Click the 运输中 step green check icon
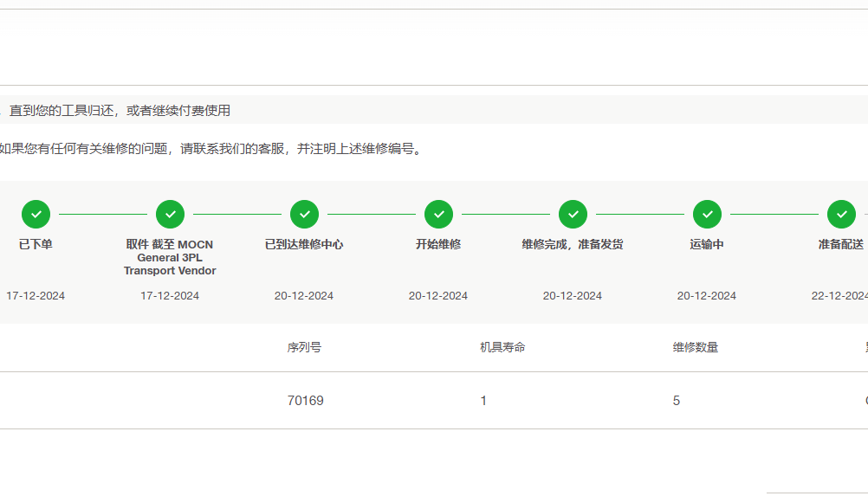The width and height of the screenshot is (868, 496). pos(707,214)
